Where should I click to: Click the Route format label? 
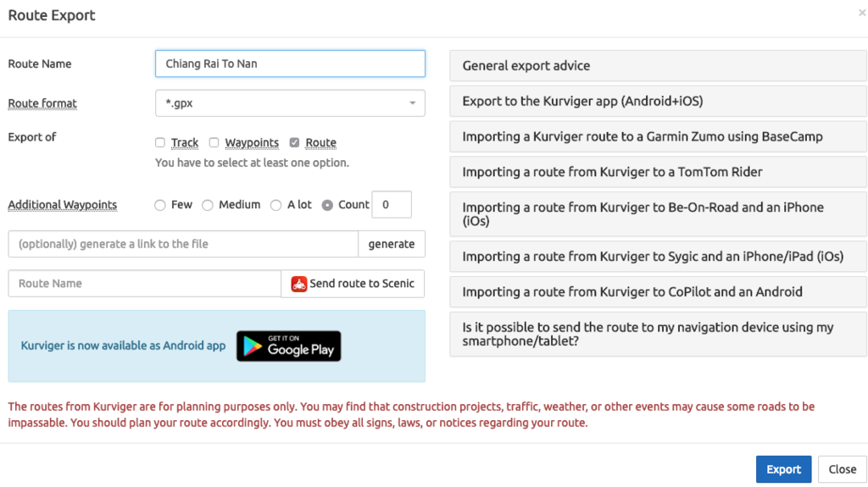(x=42, y=103)
